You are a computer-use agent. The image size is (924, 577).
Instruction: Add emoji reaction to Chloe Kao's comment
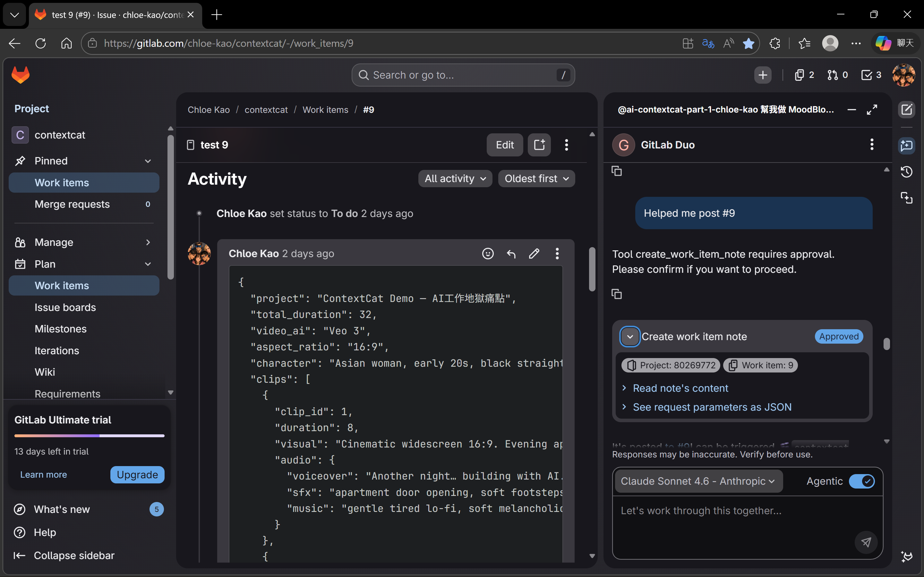coord(488,253)
